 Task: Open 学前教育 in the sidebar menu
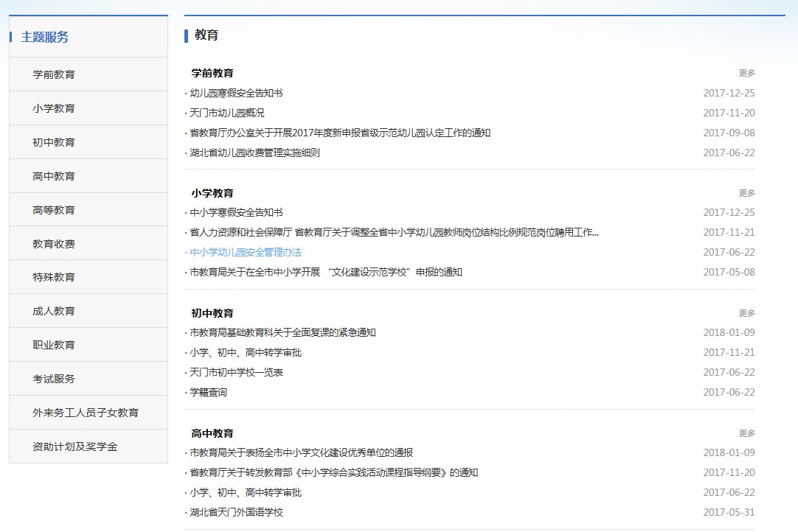click(x=54, y=74)
